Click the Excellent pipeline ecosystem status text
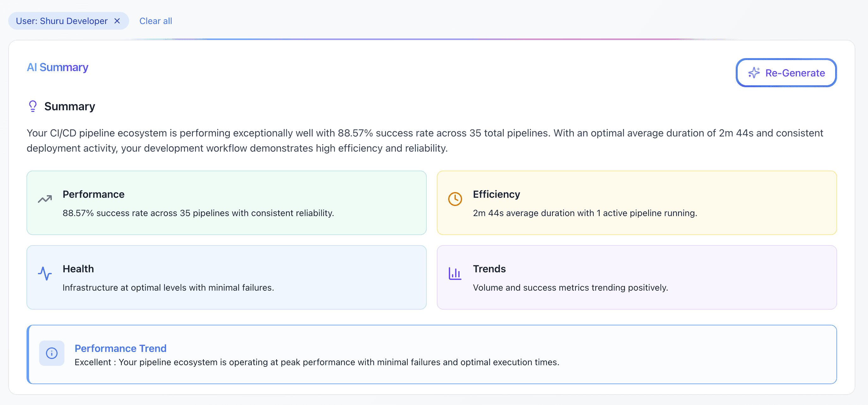Screen dimensions: 868x405 pos(317,362)
